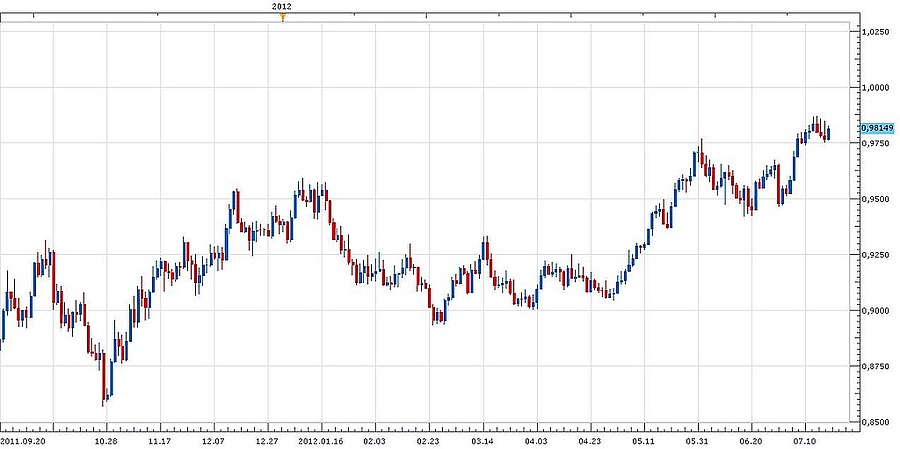The height and width of the screenshot is (449, 900).
Task: Click the 2012.01.16 date axis label
Action: point(320,439)
